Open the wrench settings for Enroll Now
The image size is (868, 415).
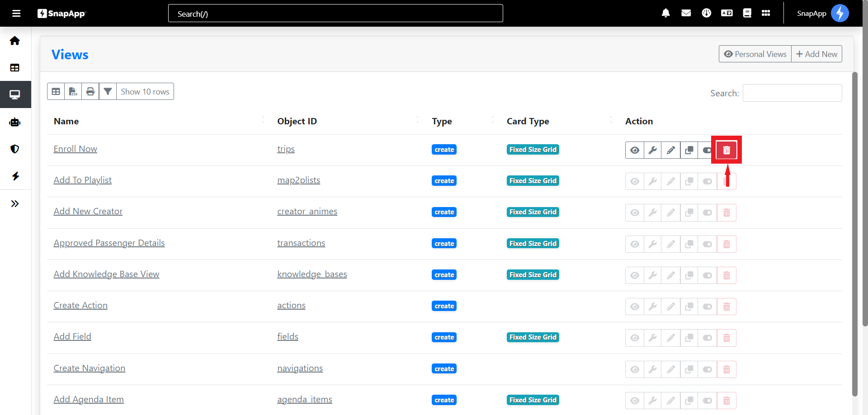tap(652, 150)
